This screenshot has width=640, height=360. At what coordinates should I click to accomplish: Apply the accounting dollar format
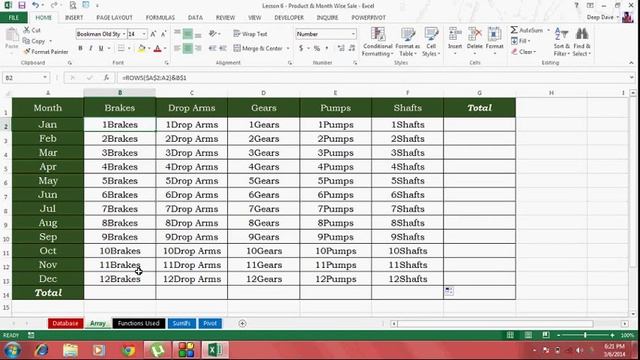(x=301, y=48)
